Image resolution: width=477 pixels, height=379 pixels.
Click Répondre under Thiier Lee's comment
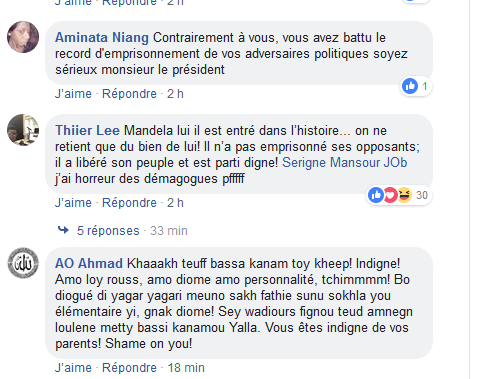pos(129,203)
